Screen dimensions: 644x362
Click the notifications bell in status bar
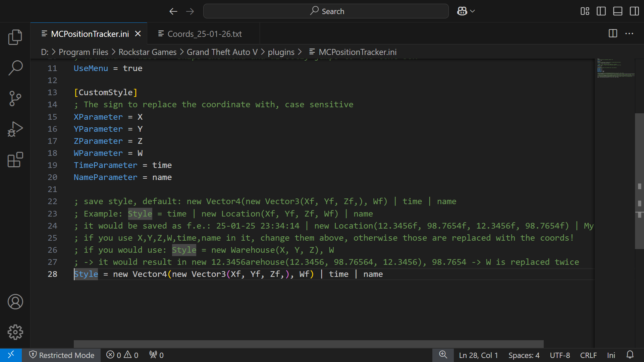pos(630,355)
